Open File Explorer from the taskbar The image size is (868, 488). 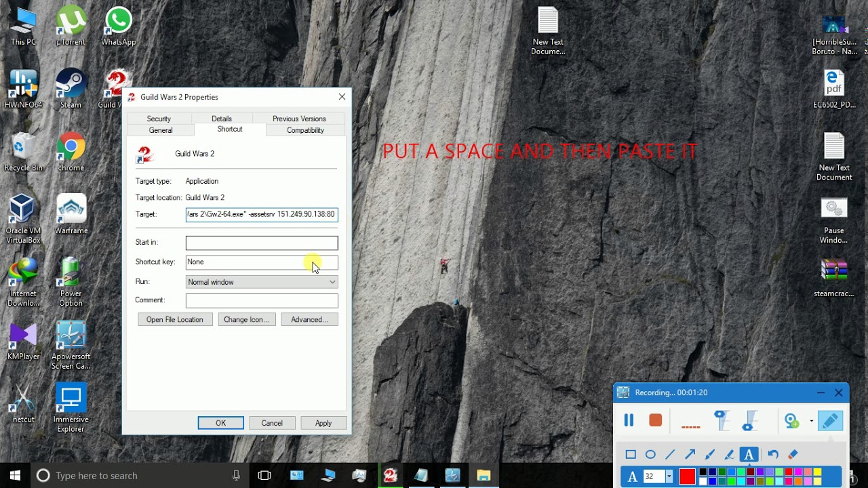(484, 476)
